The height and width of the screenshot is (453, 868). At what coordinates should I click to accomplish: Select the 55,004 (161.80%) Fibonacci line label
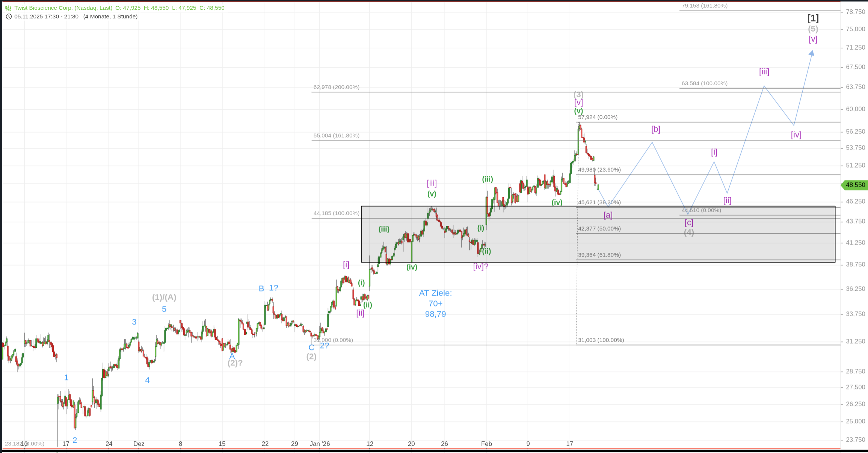coord(336,136)
